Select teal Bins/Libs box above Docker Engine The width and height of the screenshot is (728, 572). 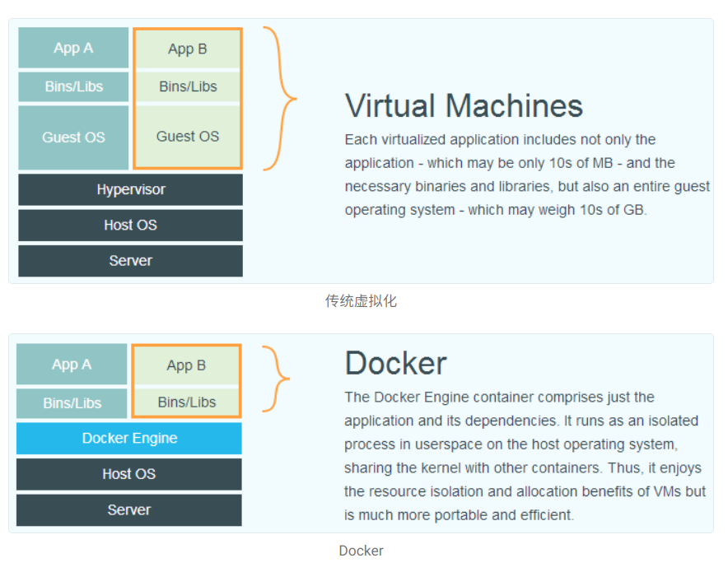coord(72,403)
